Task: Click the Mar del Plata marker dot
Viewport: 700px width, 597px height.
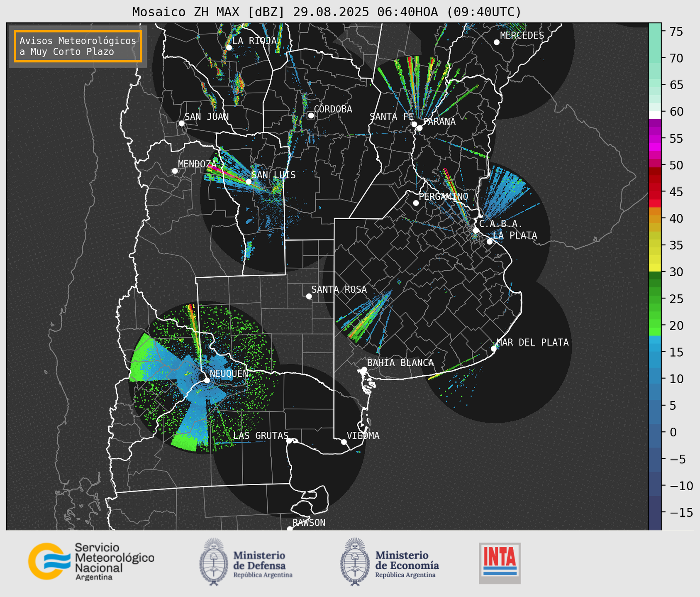Action: coord(494,349)
